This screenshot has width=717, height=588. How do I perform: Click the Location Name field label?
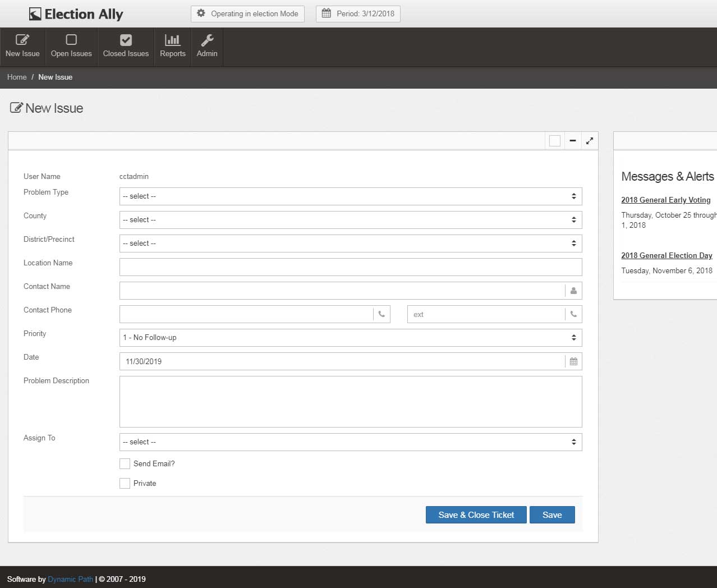48,263
